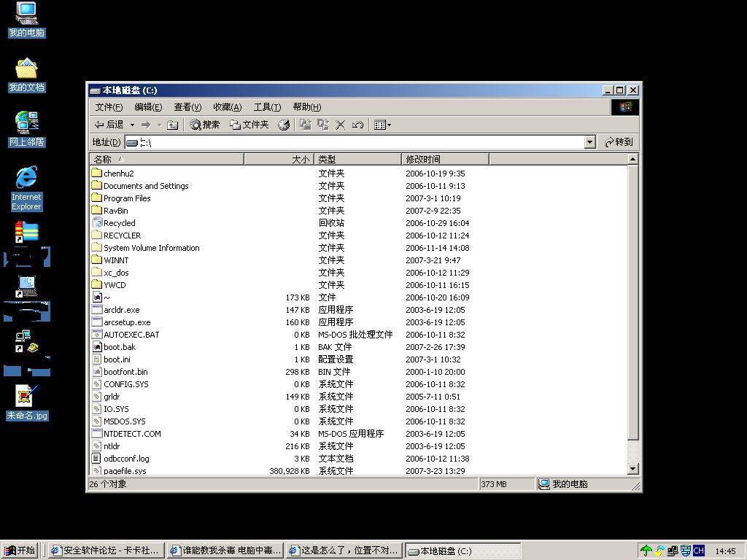Click the Undo toolbar icon
This screenshot has height=560, width=747.
(x=357, y=125)
